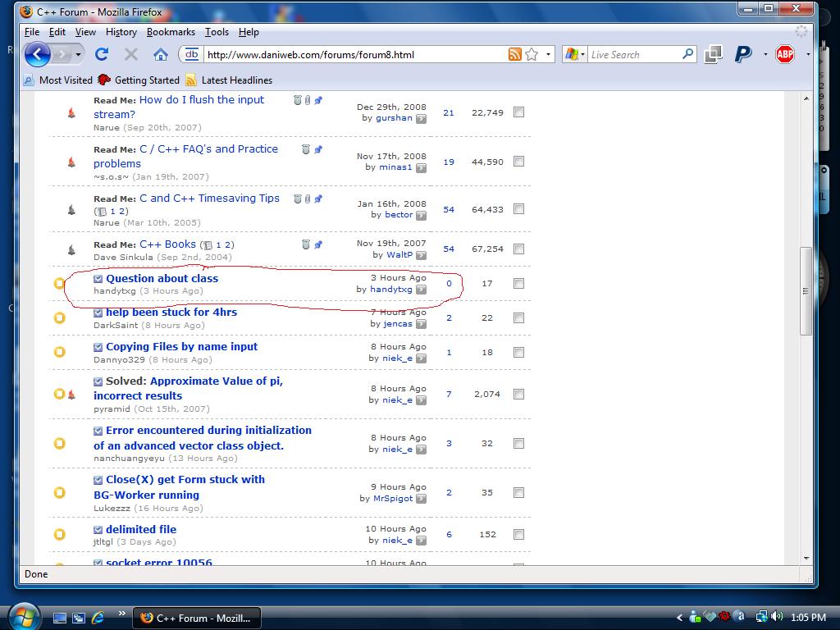
Task: Open the volume speaker tray icon
Action: point(778,617)
